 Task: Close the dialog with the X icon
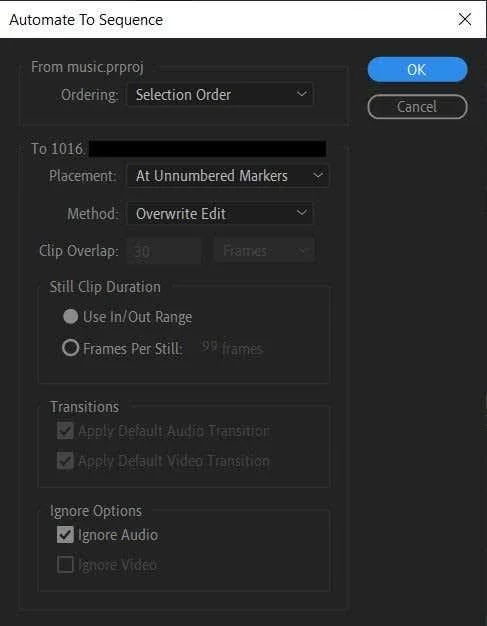pos(465,19)
